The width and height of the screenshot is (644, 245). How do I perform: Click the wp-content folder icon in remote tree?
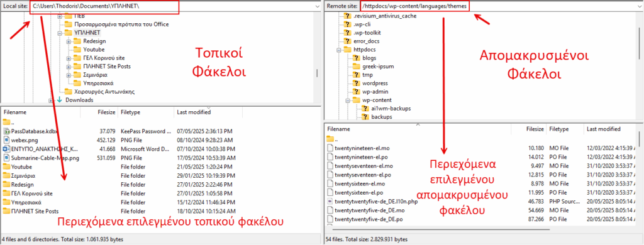coord(356,100)
